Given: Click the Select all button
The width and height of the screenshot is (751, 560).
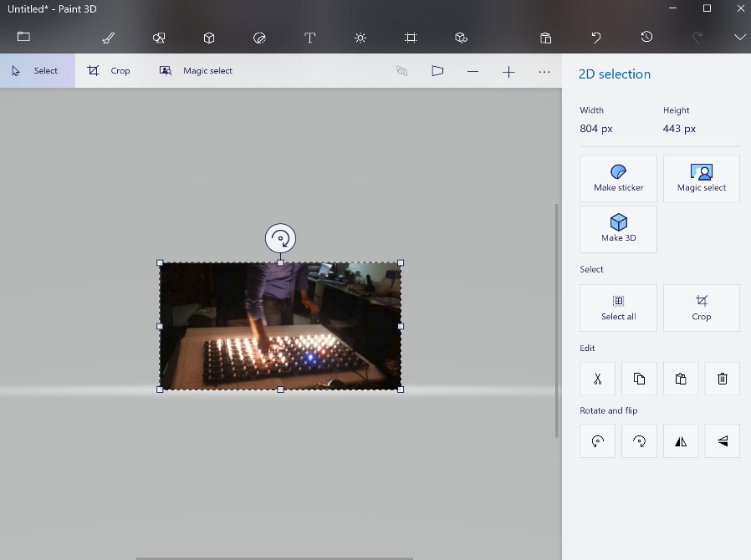Looking at the screenshot, I should (x=618, y=308).
